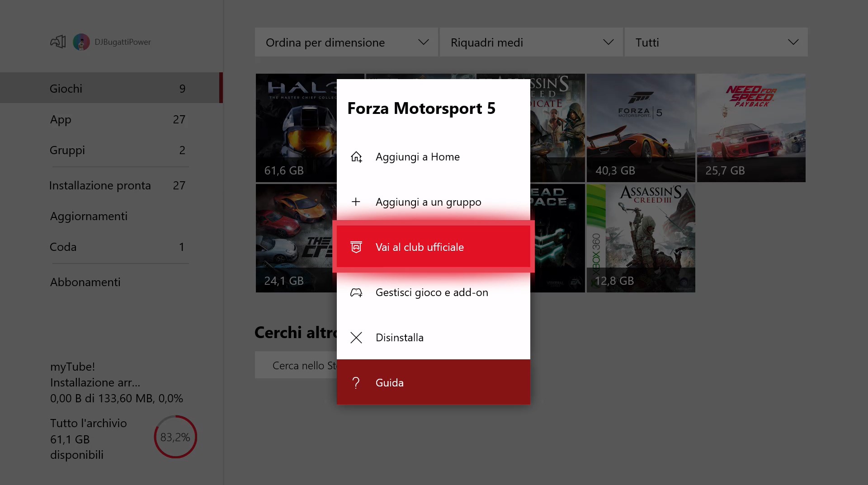868x485 pixels.
Task: Click the 83,2% storage usage ring
Action: (x=175, y=437)
